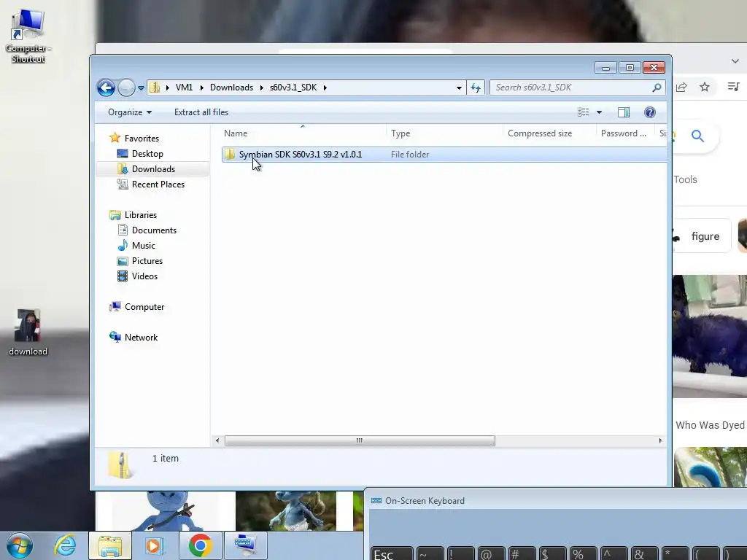Open the recent pages dropdown arrow
The height and width of the screenshot is (560, 747).
pyautogui.click(x=141, y=88)
